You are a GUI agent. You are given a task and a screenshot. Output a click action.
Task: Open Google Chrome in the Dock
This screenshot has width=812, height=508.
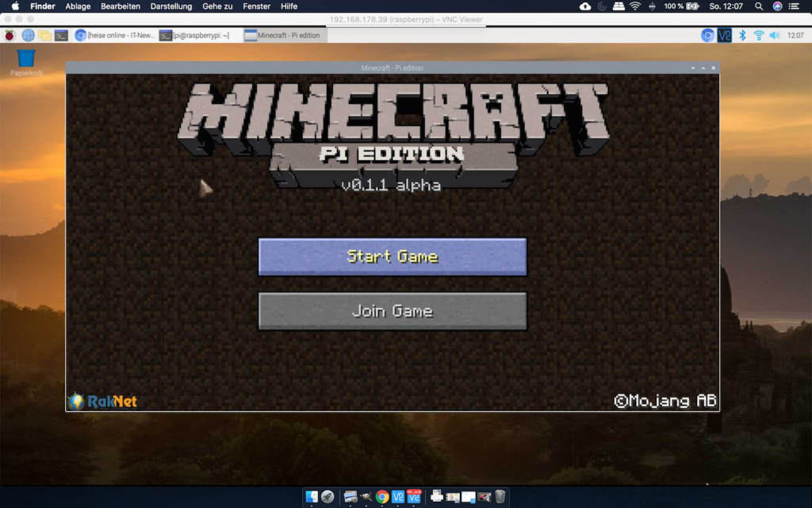click(382, 497)
